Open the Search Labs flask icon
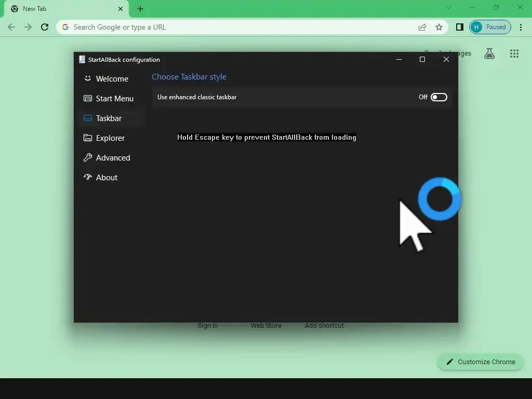532x399 pixels. coord(489,54)
